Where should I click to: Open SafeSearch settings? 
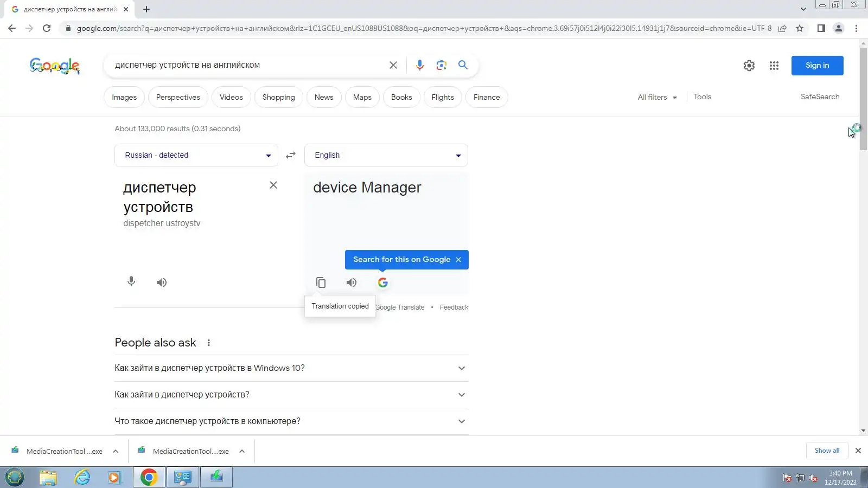[x=820, y=97]
